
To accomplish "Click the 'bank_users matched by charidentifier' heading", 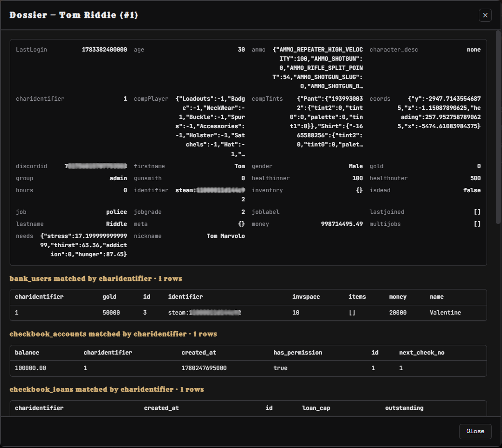I will (96, 278).
